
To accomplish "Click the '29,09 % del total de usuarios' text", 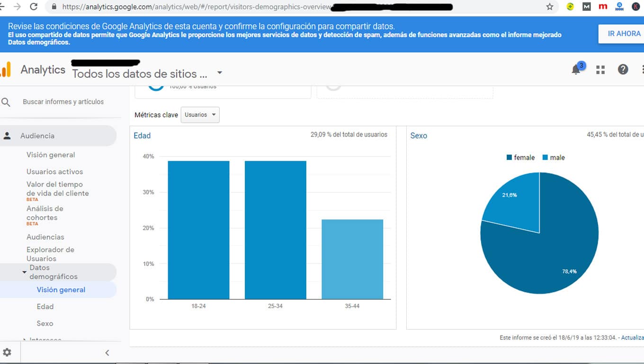I will (349, 135).
